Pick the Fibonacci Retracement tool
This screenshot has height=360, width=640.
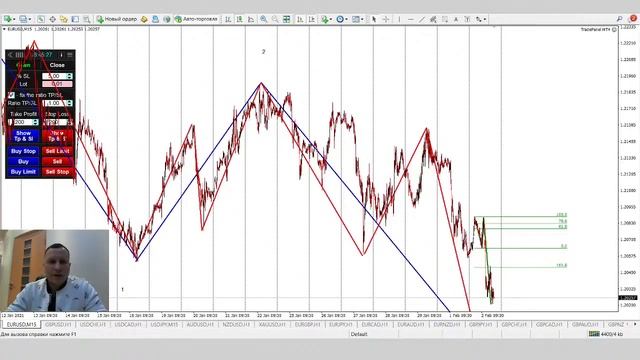tap(444, 19)
